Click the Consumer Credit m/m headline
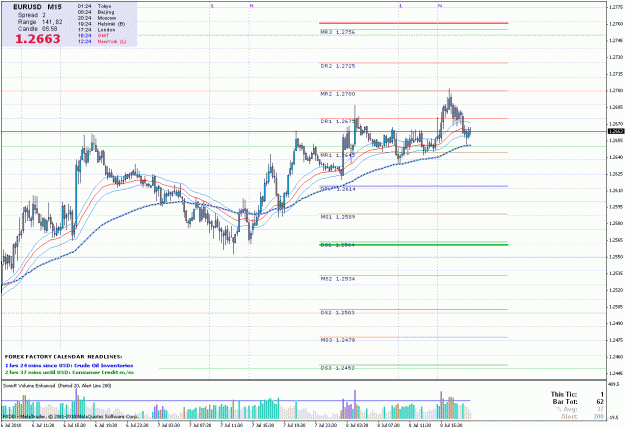 69,372
